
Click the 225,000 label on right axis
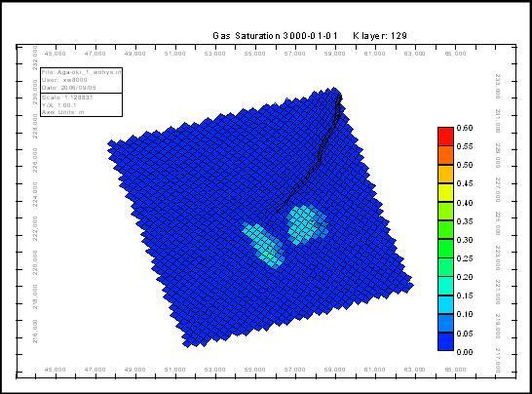[497, 223]
